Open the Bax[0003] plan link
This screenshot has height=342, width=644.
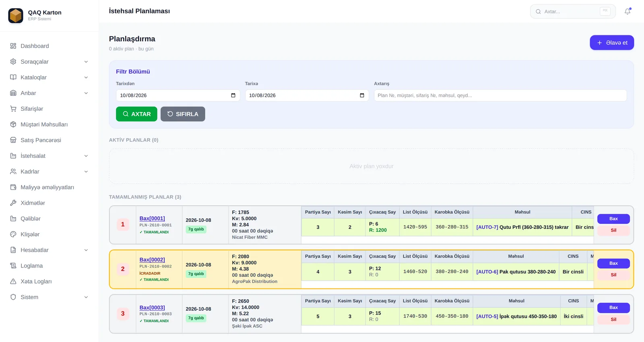(x=152, y=307)
